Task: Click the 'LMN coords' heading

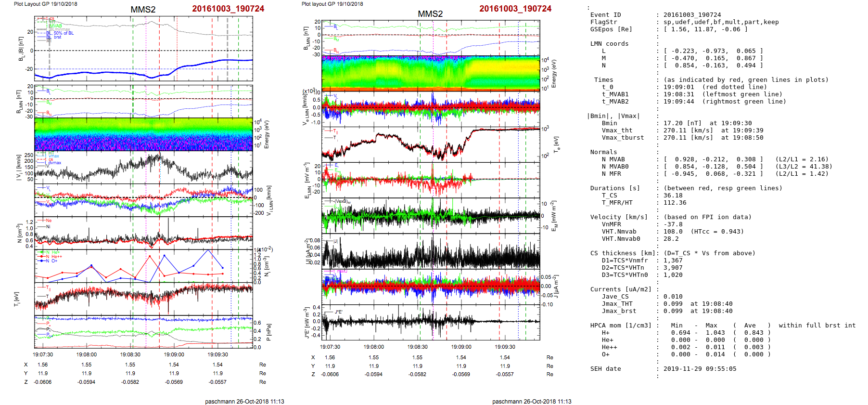Action: [609, 44]
